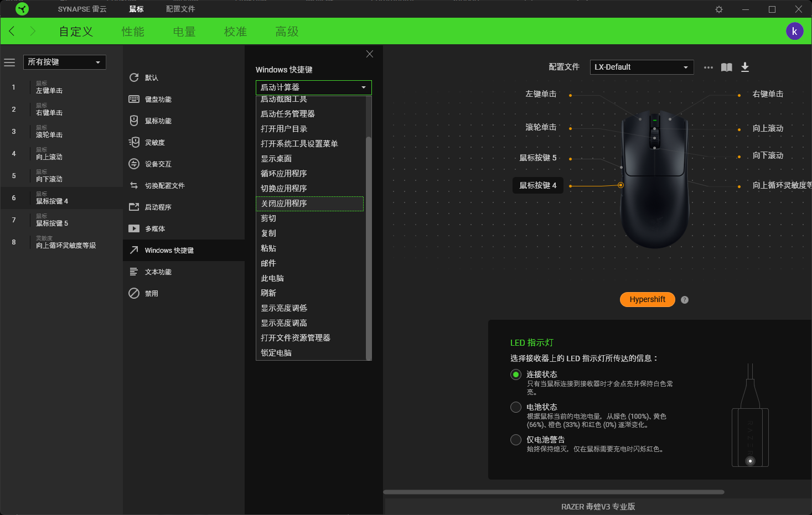Choose 打开用户目录 from the list
This screenshot has width=812, height=515.
(311, 129)
